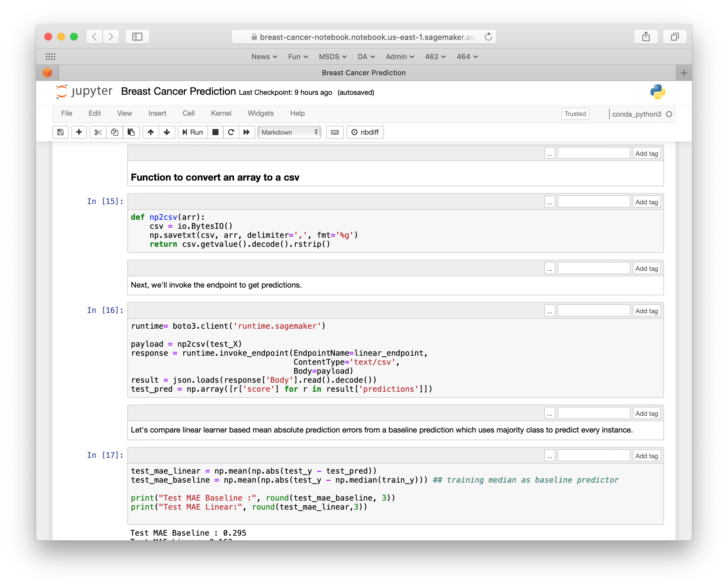Screen dimensions: 728x588
Task: Open the cell type Markdown dropdown
Action: tap(289, 132)
